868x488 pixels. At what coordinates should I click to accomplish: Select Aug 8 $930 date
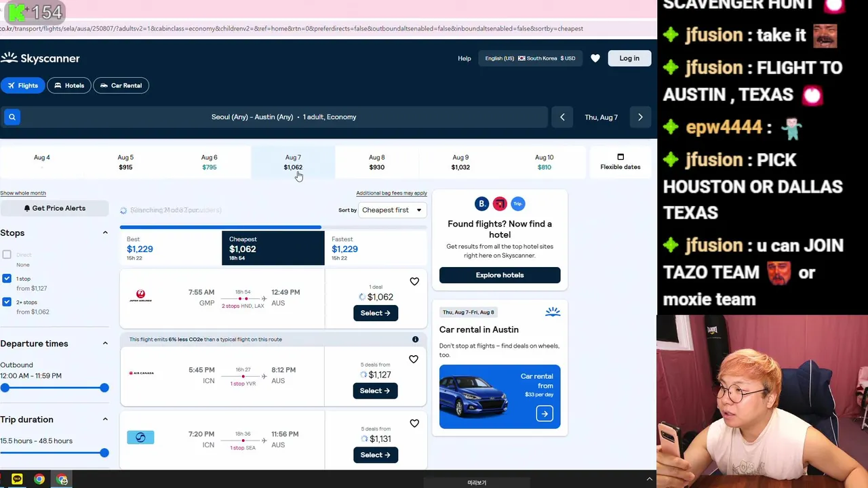pyautogui.click(x=377, y=162)
